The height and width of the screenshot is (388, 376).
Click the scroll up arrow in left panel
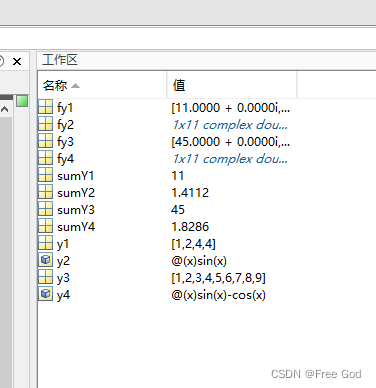[x=5, y=109]
